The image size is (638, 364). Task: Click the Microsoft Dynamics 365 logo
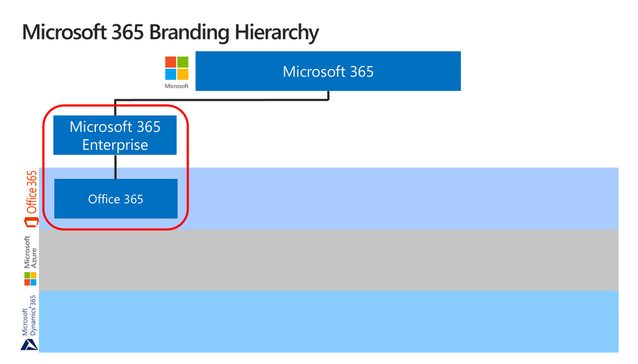[29, 322]
